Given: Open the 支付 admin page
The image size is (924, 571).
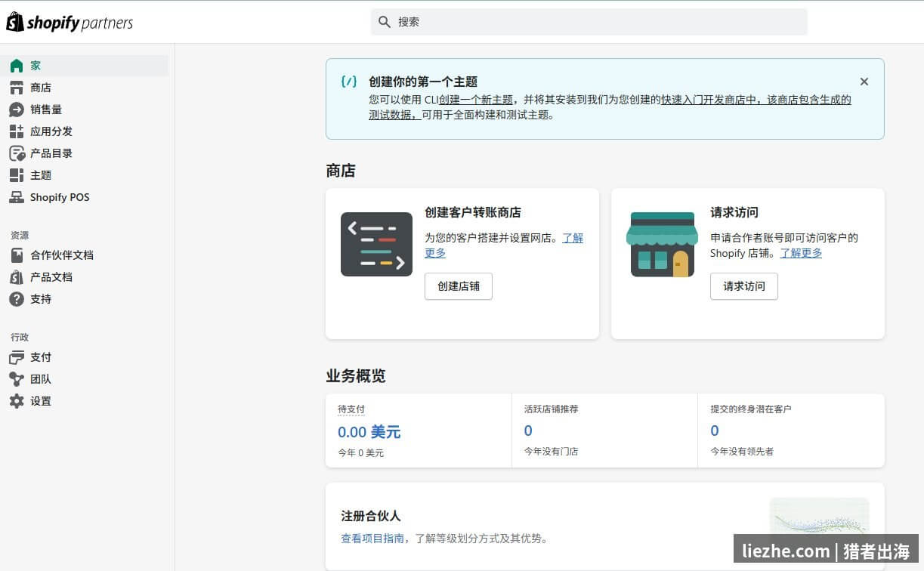Looking at the screenshot, I should (85, 357).
